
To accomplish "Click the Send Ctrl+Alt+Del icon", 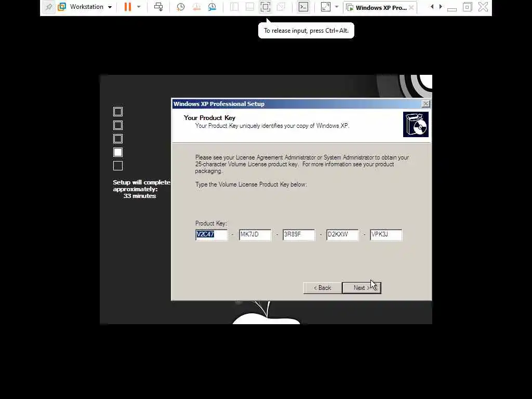I will click(x=158, y=7).
